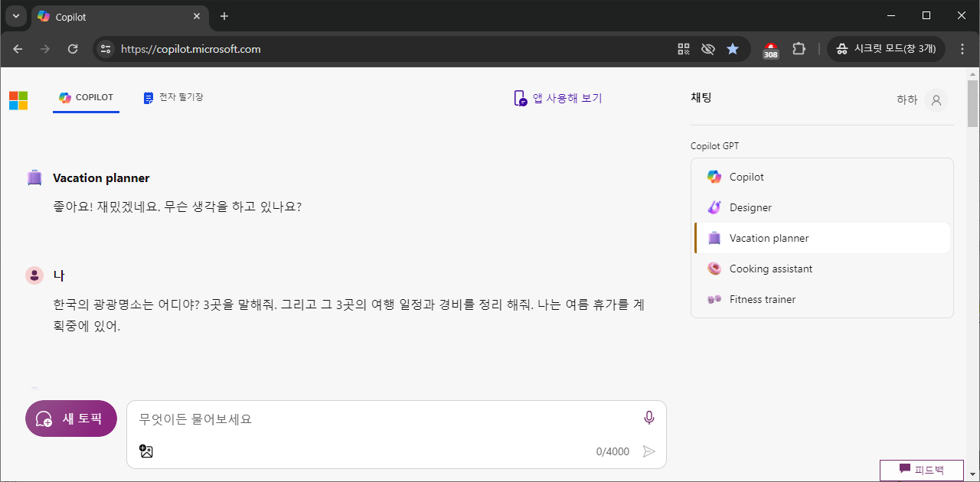Click the Copilot browser tab title
This screenshot has height=482, width=980.
71,17
